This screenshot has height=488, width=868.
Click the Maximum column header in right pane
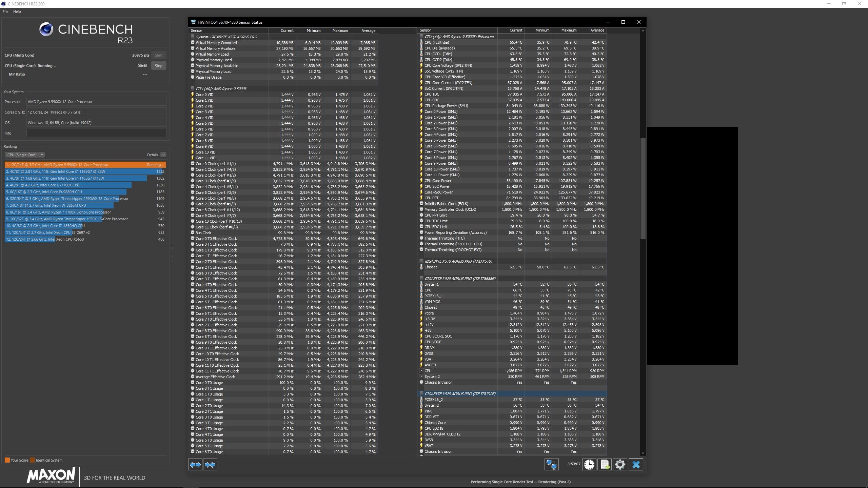pos(565,30)
